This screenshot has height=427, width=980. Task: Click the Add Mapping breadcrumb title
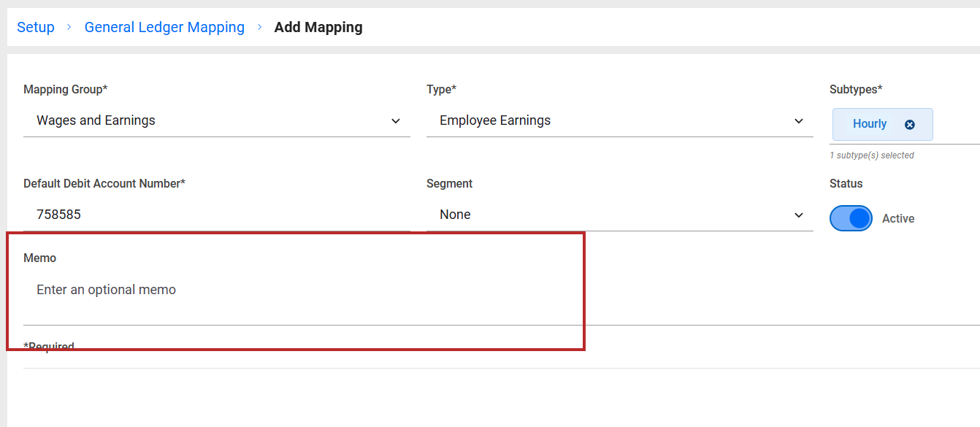click(x=318, y=27)
